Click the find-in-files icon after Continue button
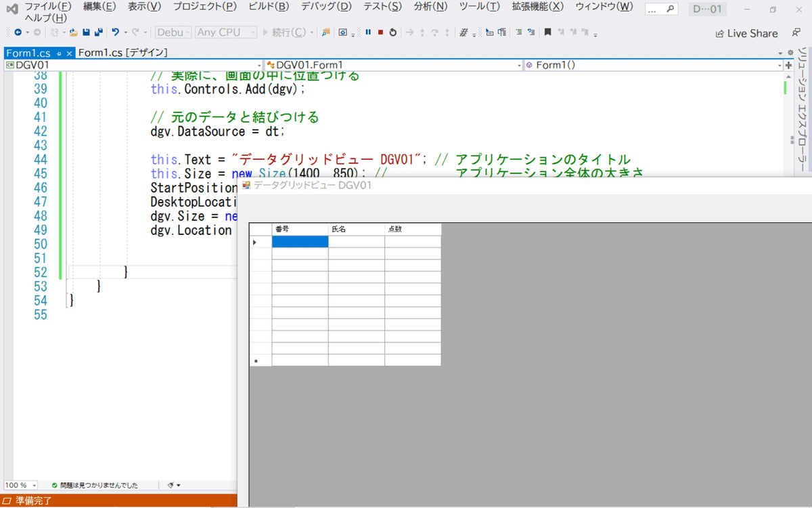Screen dimensions: 812x508 (x=326, y=33)
